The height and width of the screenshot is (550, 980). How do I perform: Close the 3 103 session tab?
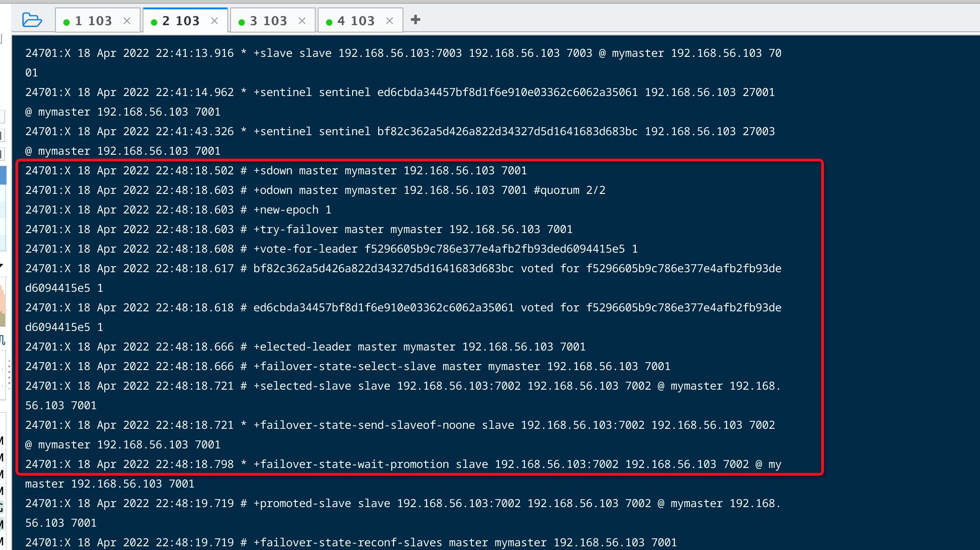tap(302, 21)
